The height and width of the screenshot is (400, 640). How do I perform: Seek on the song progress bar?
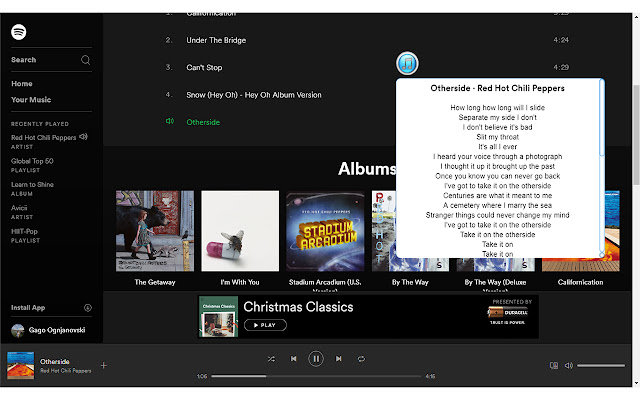coord(316,376)
